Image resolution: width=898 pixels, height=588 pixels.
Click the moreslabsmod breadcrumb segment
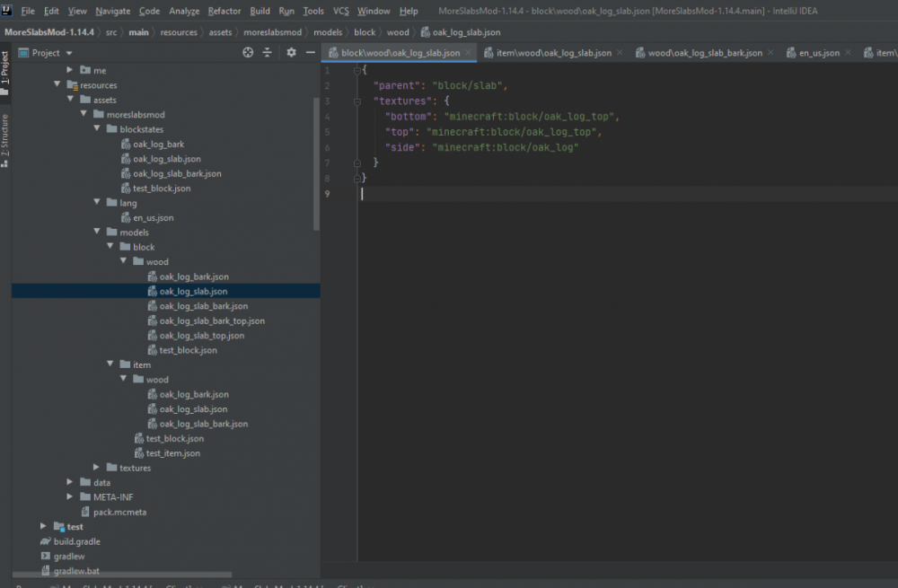(x=273, y=32)
